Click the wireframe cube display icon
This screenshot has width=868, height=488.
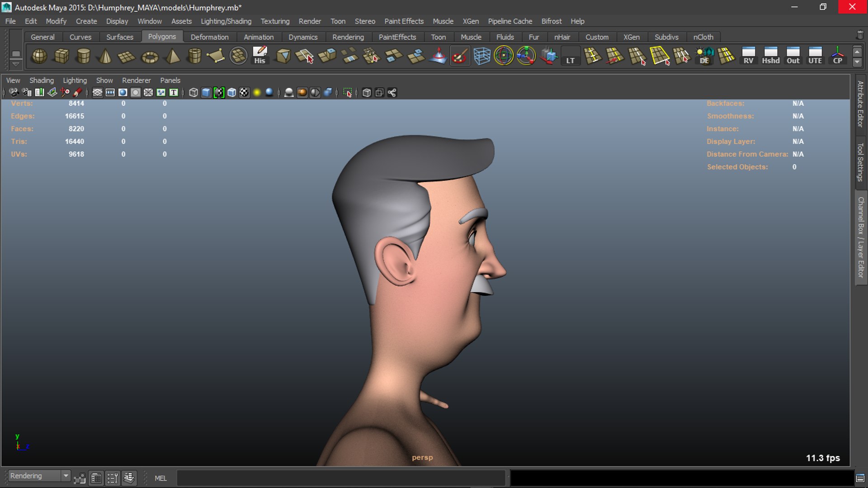[193, 93]
